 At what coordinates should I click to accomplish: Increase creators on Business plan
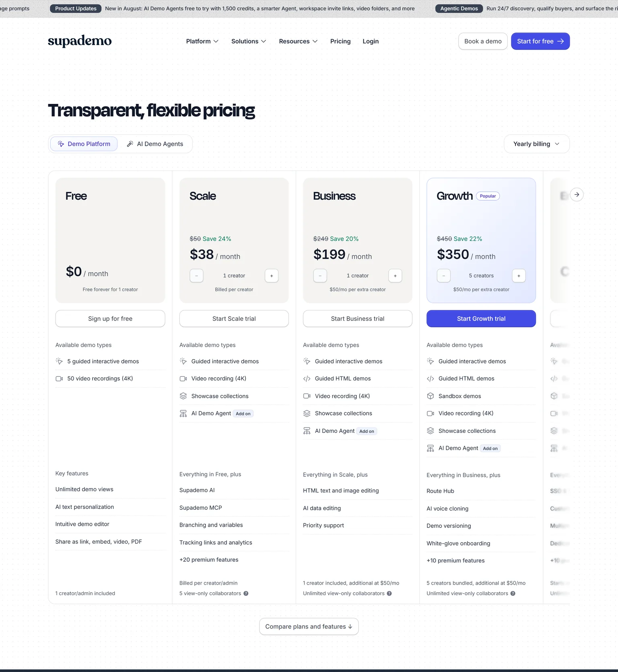pyautogui.click(x=395, y=276)
